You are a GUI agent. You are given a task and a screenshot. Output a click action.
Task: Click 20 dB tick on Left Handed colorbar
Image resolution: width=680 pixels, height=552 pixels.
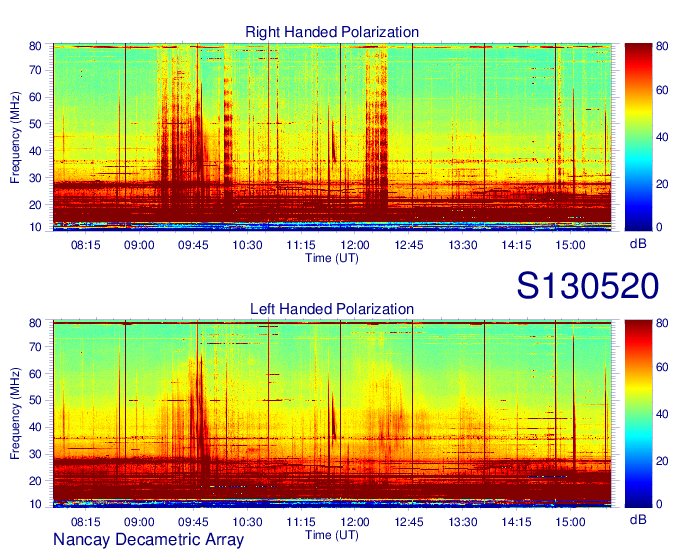point(662,461)
